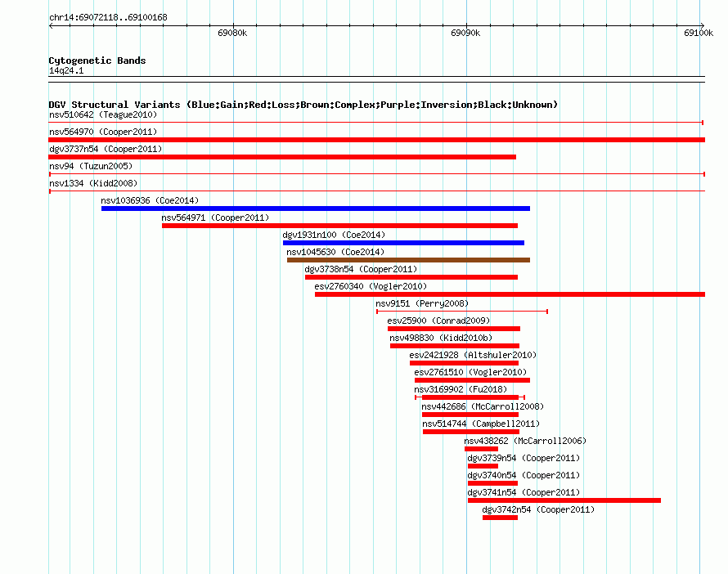Click the nsv510642 (Teague2010) variant label
The height and width of the screenshot is (574, 728).
click(103, 114)
